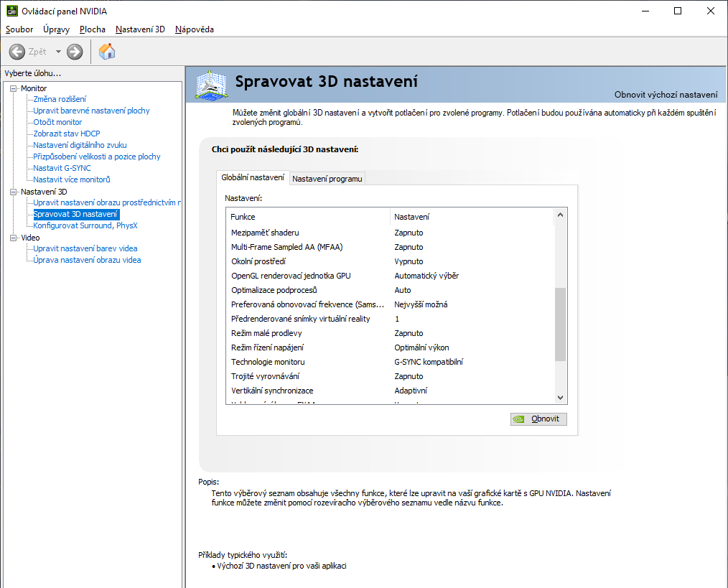Open Upravit nastavení obrazu prostřednictvím náhledu
Viewport: 728px width, 588px height.
[107, 202]
